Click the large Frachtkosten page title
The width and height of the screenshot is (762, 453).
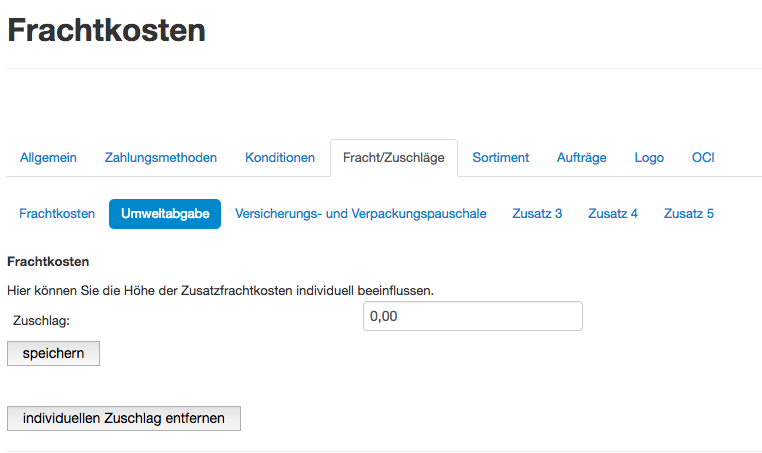[106, 31]
